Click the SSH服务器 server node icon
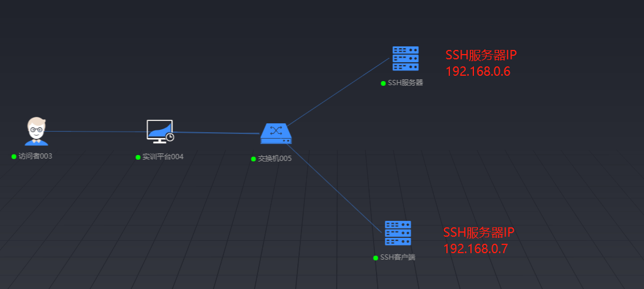This screenshot has height=289, width=644. point(405,59)
